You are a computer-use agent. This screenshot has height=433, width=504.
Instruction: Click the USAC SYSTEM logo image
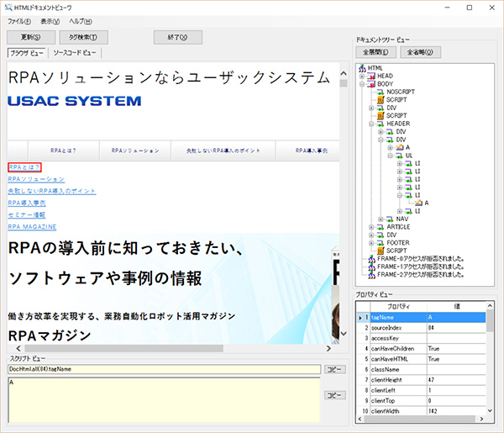coord(74,101)
